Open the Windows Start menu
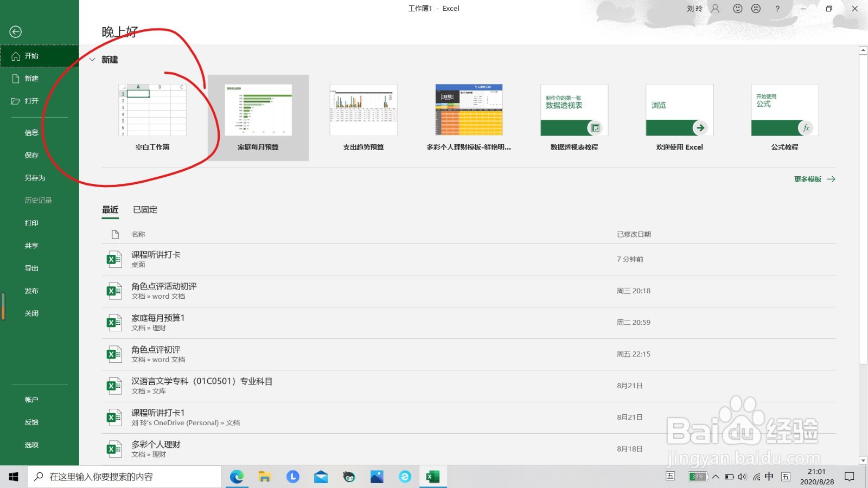The height and width of the screenshot is (488, 868). click(x=14, y=477)
